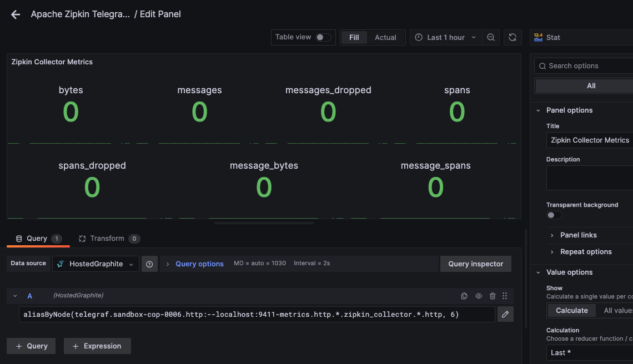Click the database icon on Query tab
Screen dimensions: 633x364
(x=18, y=239)
